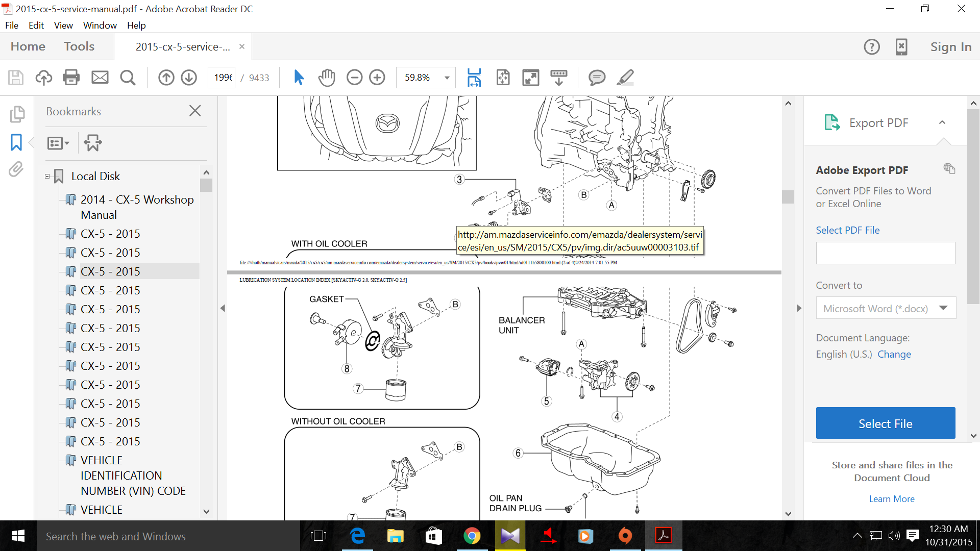The width and height of the screenshot is (980, 551).
Task: Click the Save file icon
Action: pyautogui.click(x=16, y=78)
